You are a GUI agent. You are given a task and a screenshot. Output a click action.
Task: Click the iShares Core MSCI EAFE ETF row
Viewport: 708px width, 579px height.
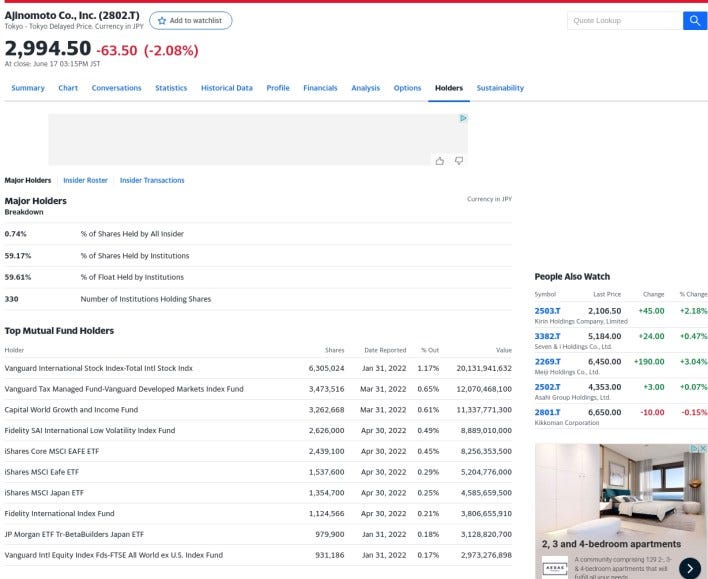click(258, 451)
